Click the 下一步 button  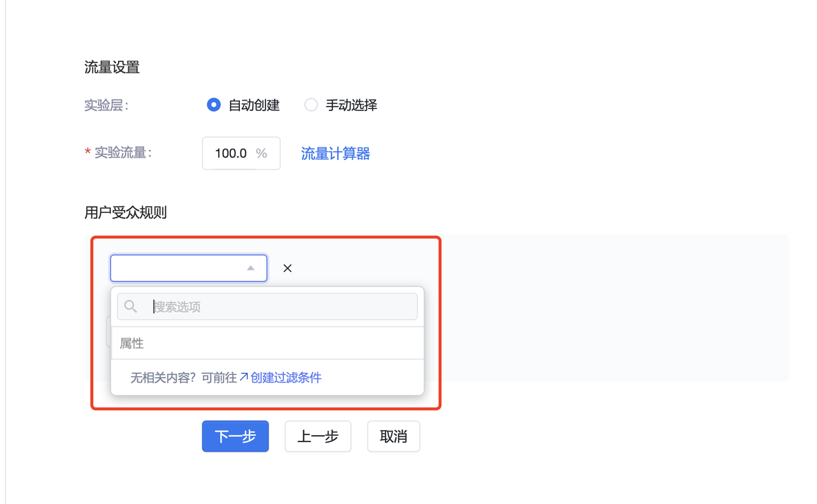click(x=236, y=436)
